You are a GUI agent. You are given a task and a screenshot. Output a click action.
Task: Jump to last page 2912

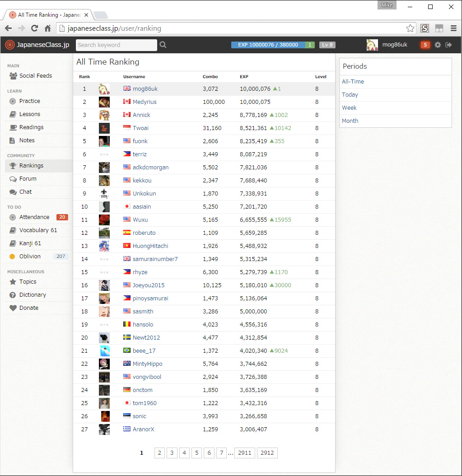tap(267, 453)
